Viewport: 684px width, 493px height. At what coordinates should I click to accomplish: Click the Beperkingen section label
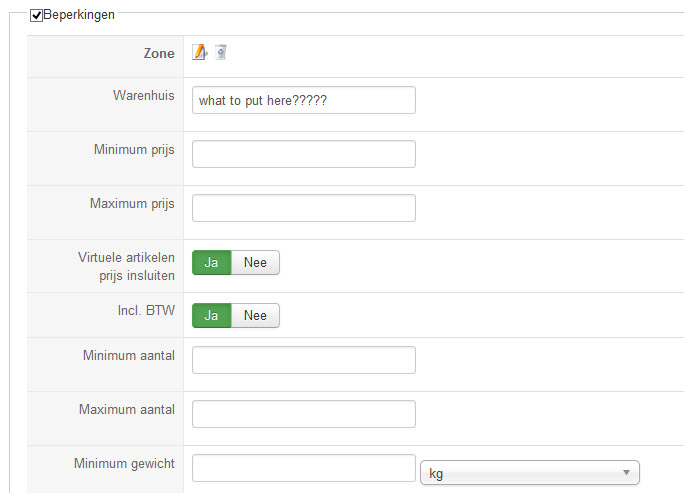[79, 16]
